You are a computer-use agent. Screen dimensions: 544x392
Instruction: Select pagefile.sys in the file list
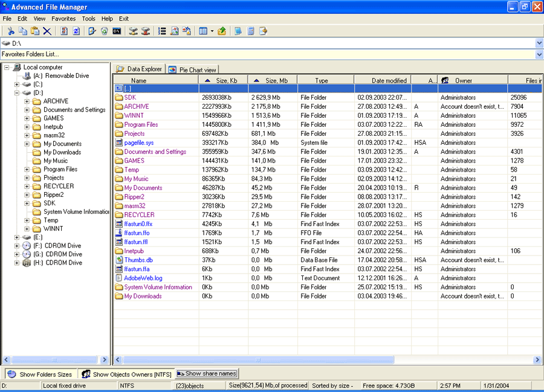coord(138,143)
